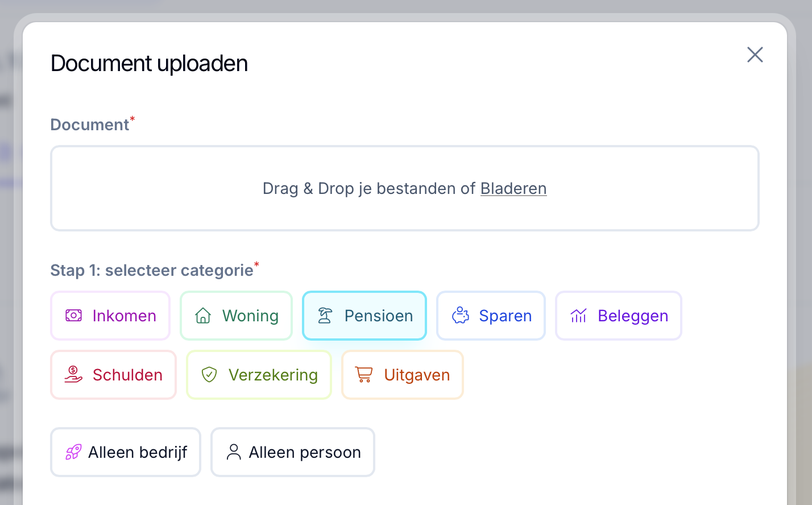The width and height of the screenshot is (812, 505).
Task: Click the shield check Verzekering icon
Action: 209,375
